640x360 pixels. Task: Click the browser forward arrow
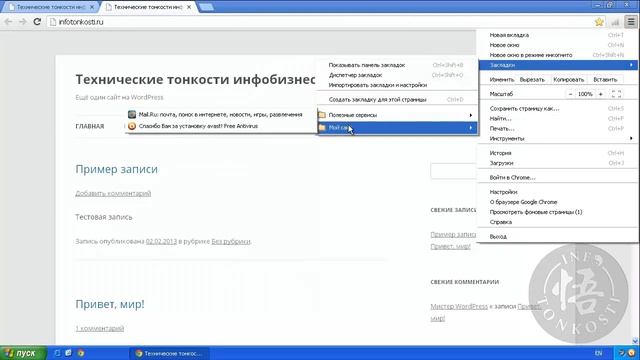(x=23, y=22)
